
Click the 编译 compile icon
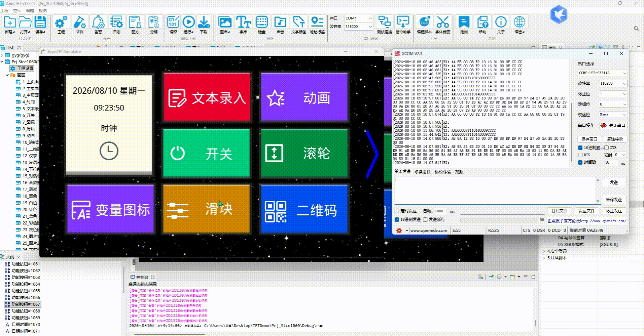tap(173, 22)
